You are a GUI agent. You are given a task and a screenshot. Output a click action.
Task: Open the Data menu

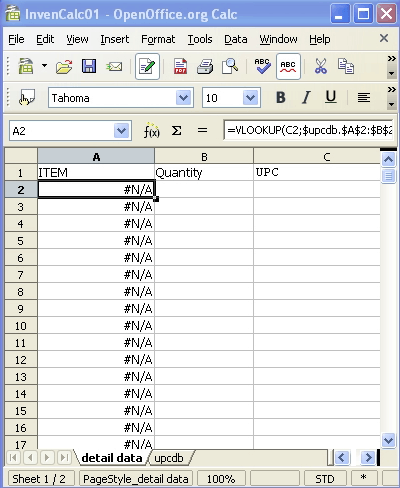[236, 39]
